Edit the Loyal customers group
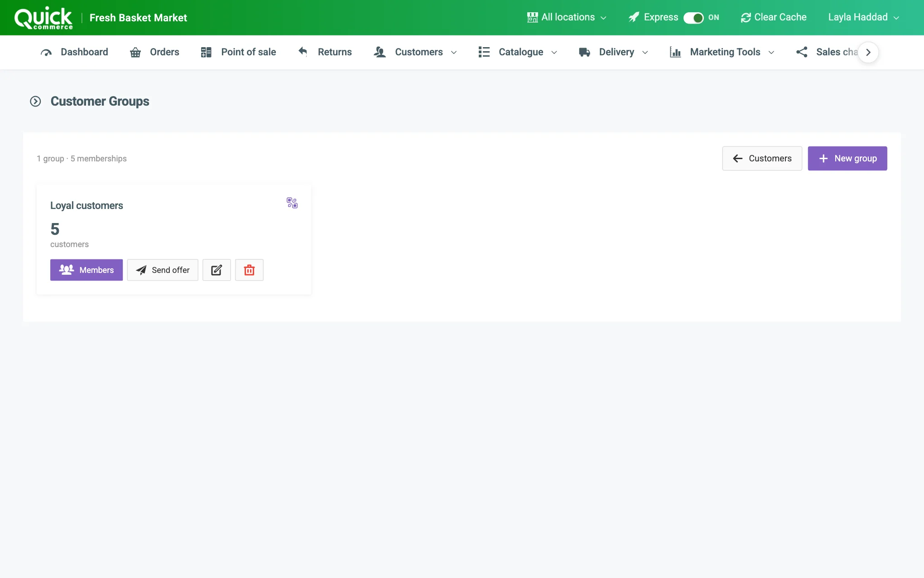This screenshot has height=578, width=924. 217,270
